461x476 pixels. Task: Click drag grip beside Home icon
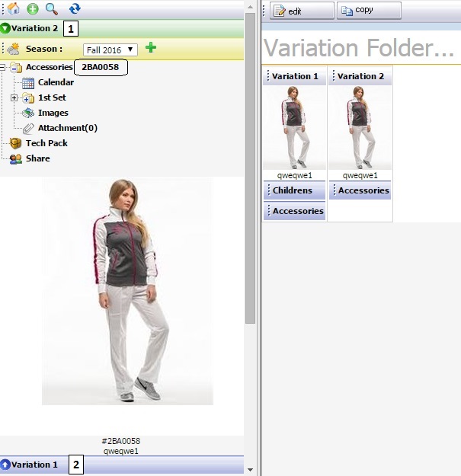coord(3,8)
